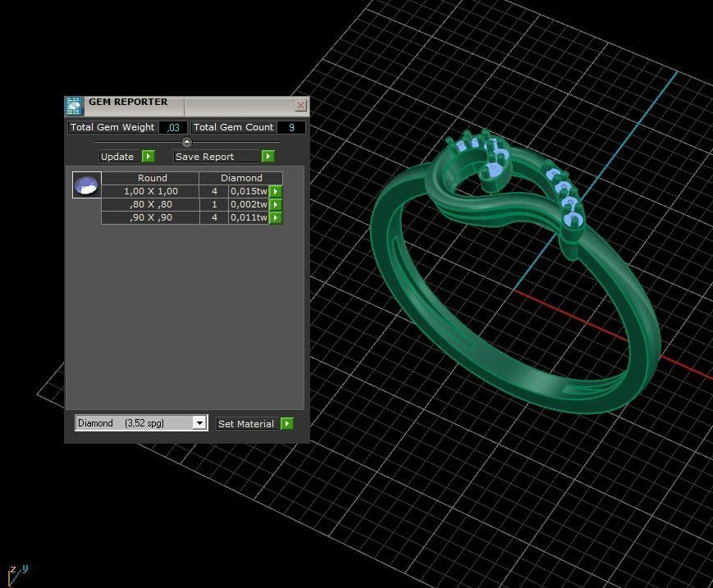The height and width of the screenshot is (588, 713).
Task: Collapse the panel with the round up-arrow toggle
Action: (x=187, y=142)
